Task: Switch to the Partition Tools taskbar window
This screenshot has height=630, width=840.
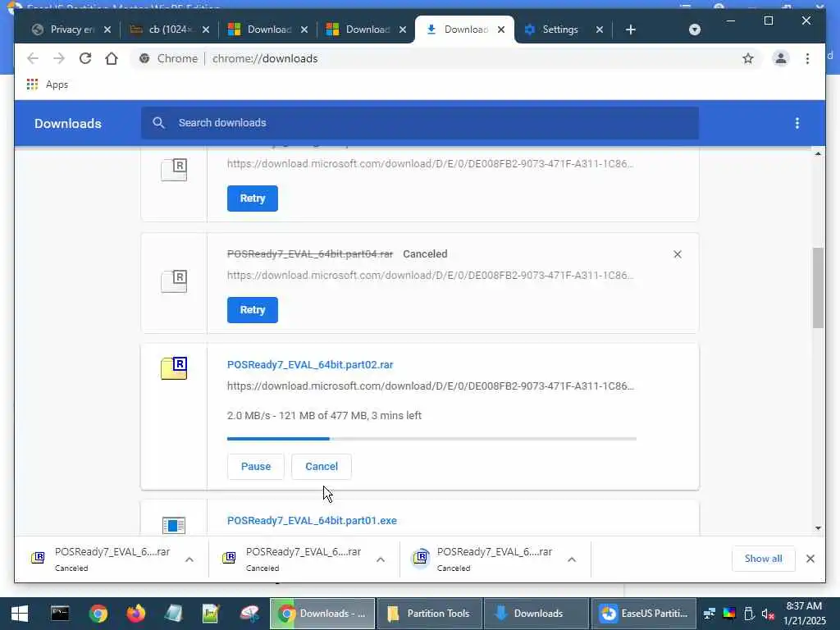Action: [x=430, y=614]
